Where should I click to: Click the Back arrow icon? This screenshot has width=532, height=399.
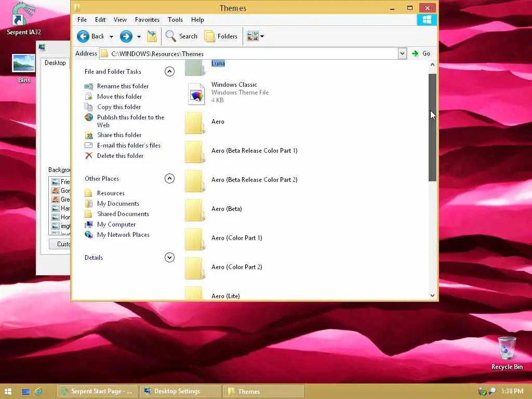[83, 36]
